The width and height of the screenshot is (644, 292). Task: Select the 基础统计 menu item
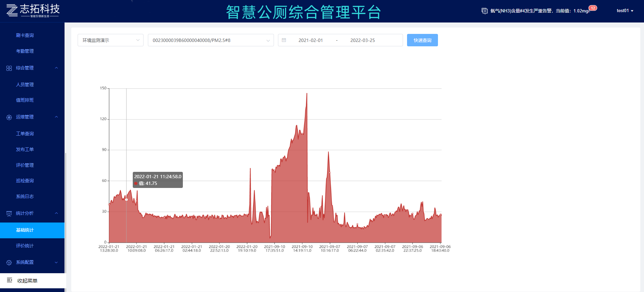point(25,230)
